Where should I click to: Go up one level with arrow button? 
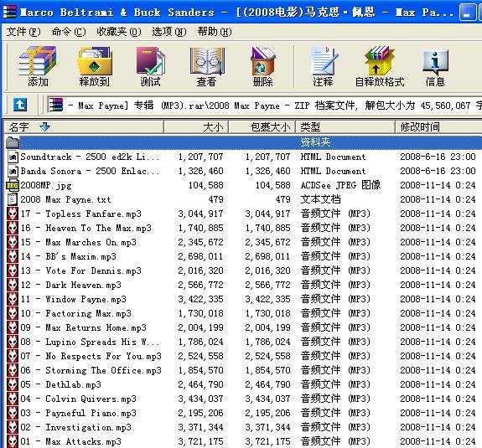coord(20,105)
